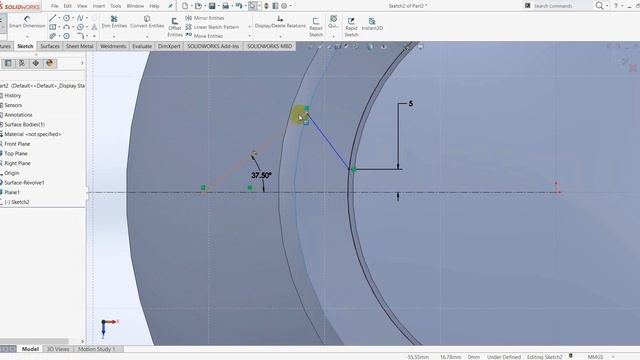Screen dimensions: 640x360
Task: Expand the manager panel tabs arrow
Action: pos(82,63)
